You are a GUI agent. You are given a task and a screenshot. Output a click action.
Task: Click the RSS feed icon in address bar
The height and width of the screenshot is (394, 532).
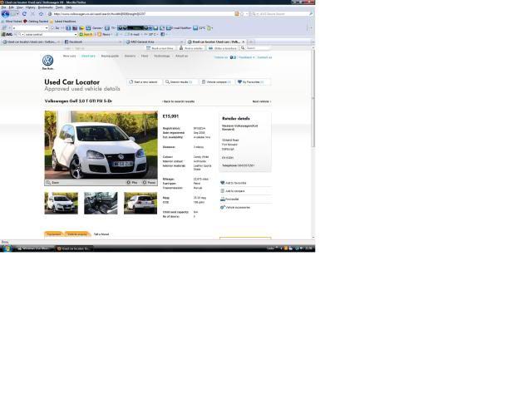click(237, 14)
